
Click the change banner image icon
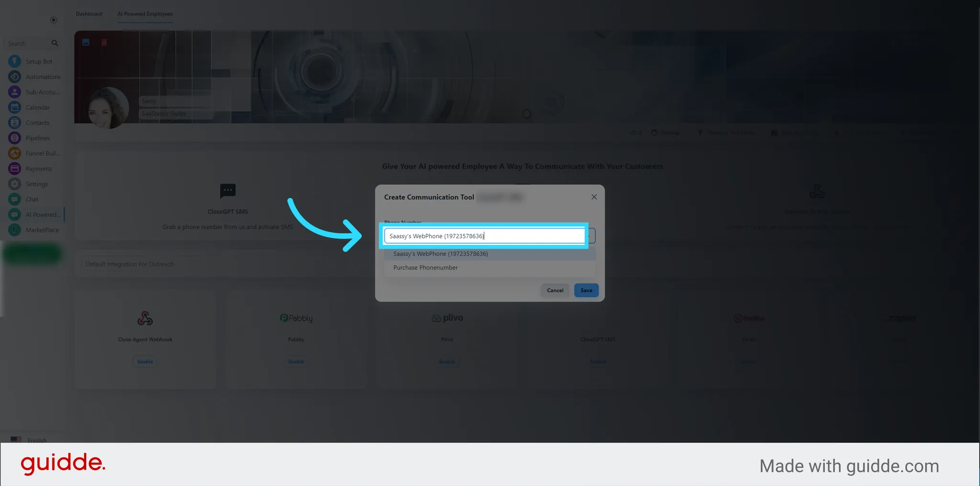pos(86,42)
